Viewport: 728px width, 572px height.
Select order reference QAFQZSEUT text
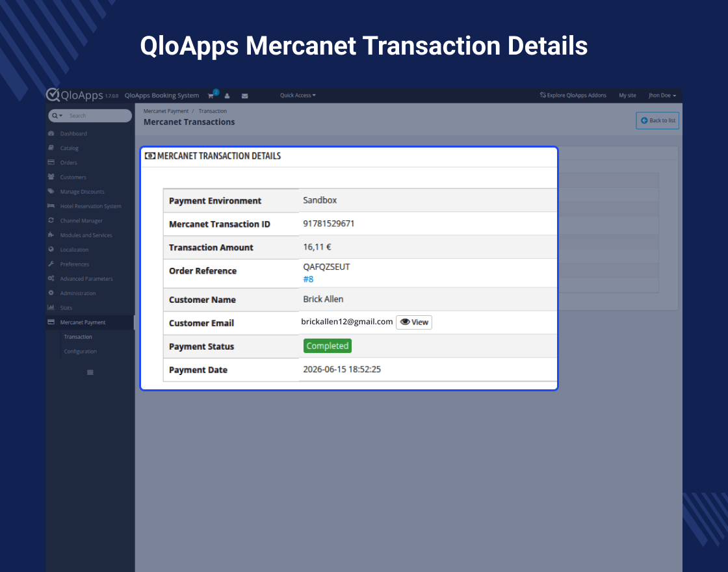click(x=326, y=267)
